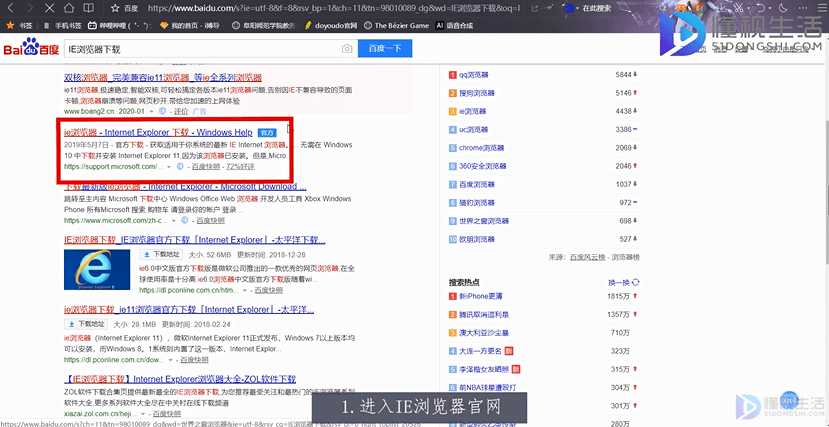This screenshot has width=829, height=427.
Task: Select qq浏览器 in browser ranking
Action: coord(473,75)
